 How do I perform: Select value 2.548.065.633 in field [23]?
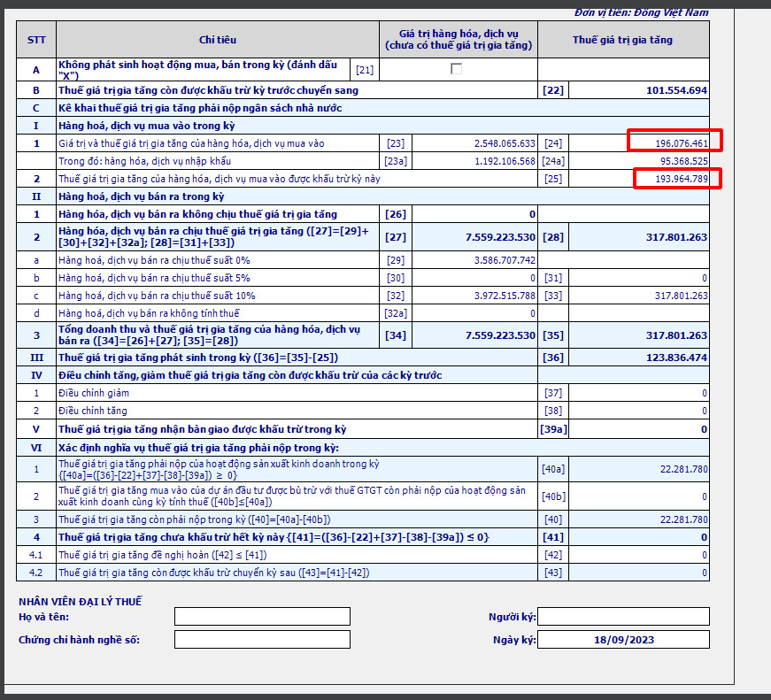pyautogui.click(x=505, y=143)
